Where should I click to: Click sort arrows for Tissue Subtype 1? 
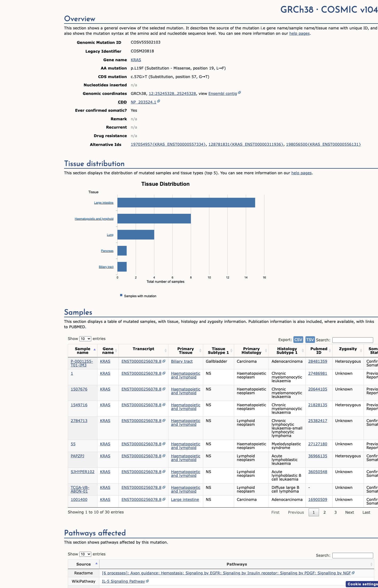click(231, 351)
